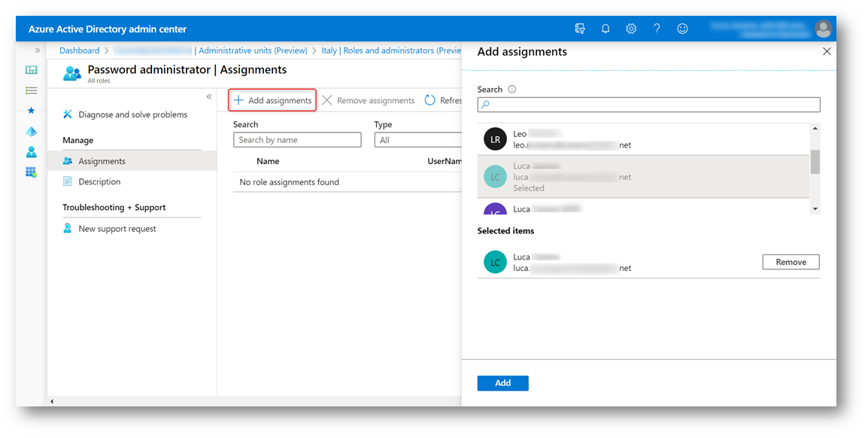868x438 pixels.
Task: Open the Azure Active Directory diamond icon
Action: pyautogui.click(x=32, y=131)
